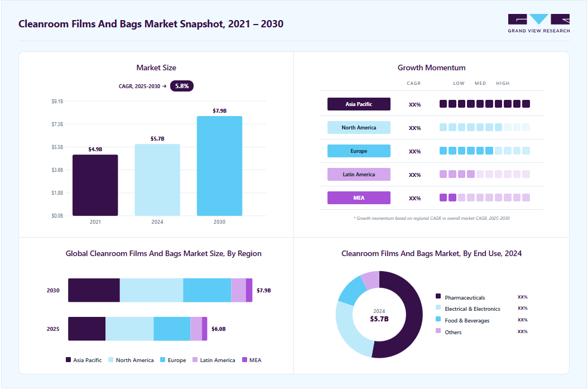
Task: Click the Europe XX% CAGR value
Action: 415,151
